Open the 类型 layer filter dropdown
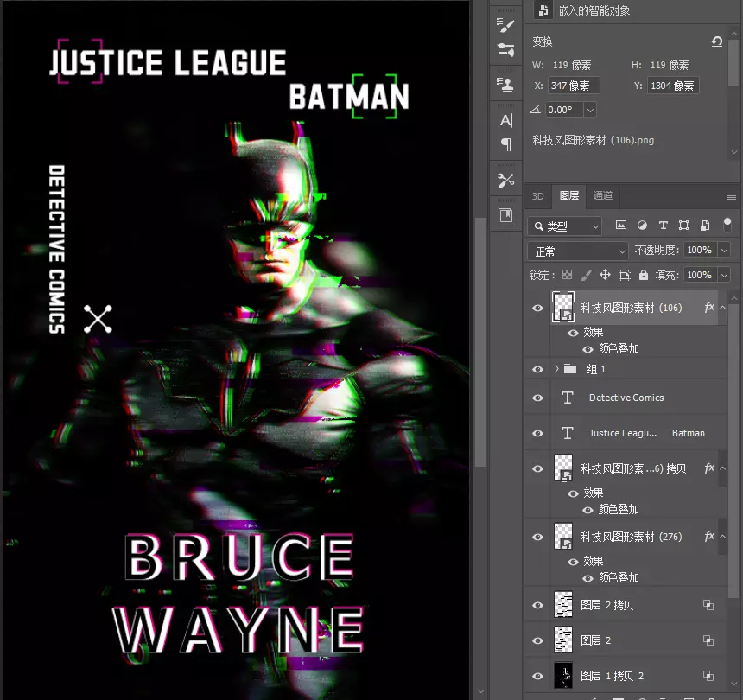Viewport: 743px width, 700px height. coord(565,226)
